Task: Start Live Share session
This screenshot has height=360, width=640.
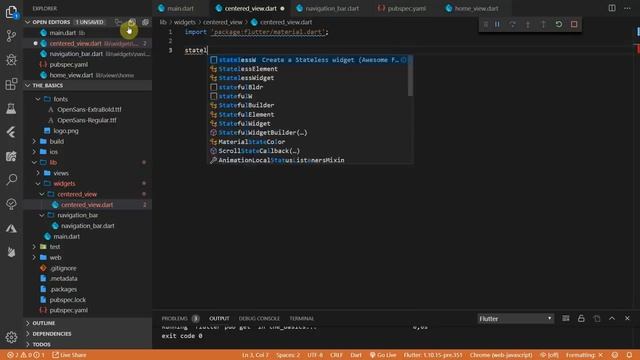Action: (x=69, y=355)
